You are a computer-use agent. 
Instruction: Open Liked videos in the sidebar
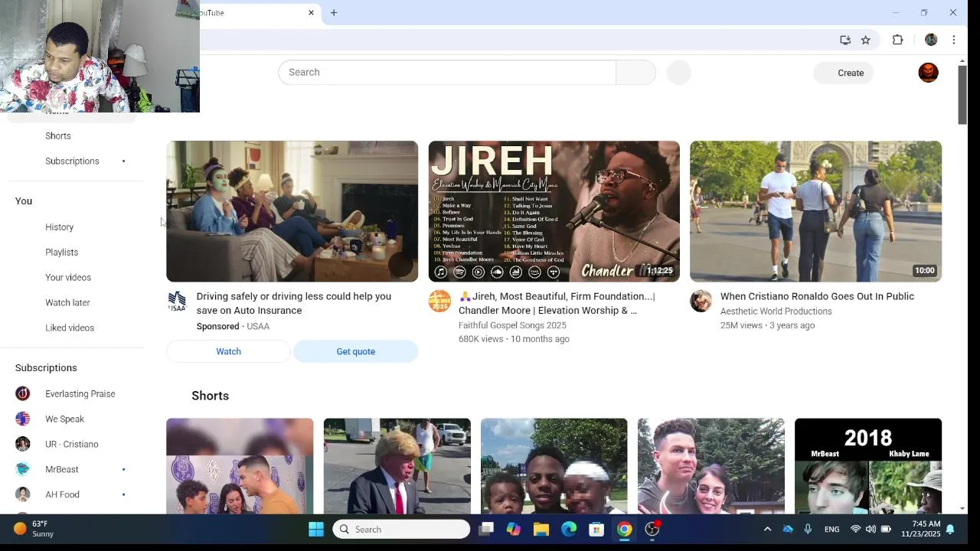coord(70,328)
